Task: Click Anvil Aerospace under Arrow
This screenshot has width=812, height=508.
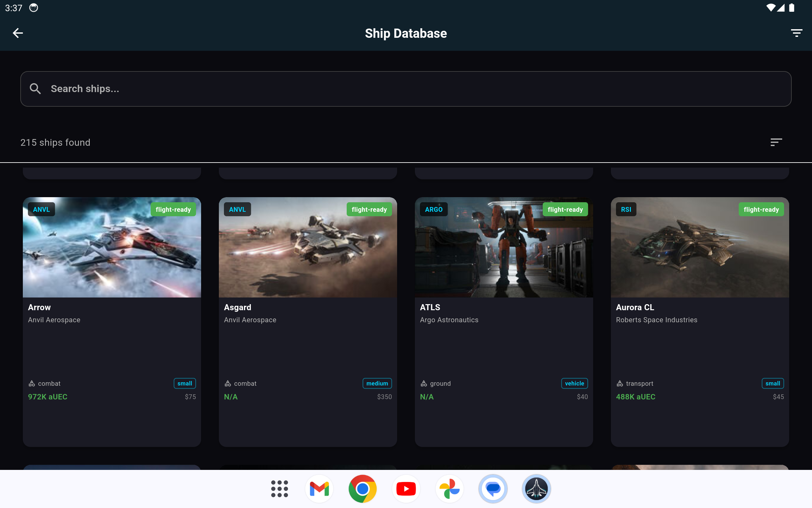Action: click(54, 320)
